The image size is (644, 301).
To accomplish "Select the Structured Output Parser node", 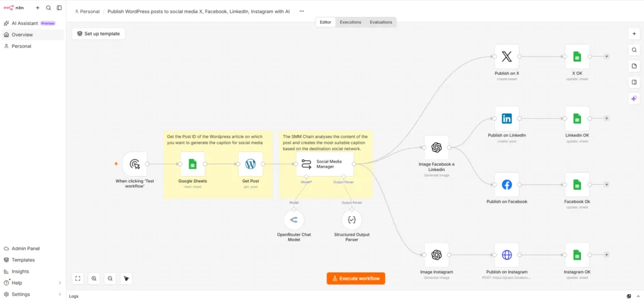I will [352, 220].
